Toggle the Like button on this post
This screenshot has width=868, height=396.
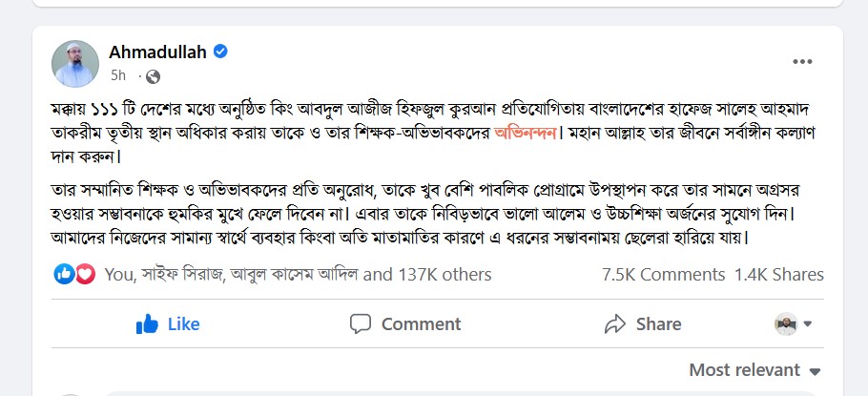tap(169, 324)
